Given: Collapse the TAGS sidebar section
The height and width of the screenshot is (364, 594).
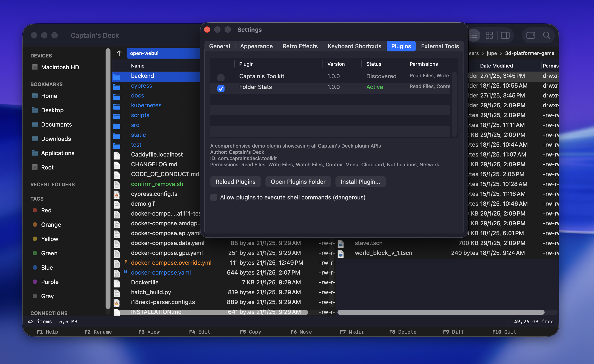Looking at the screenshot, I should pos(37,199).
